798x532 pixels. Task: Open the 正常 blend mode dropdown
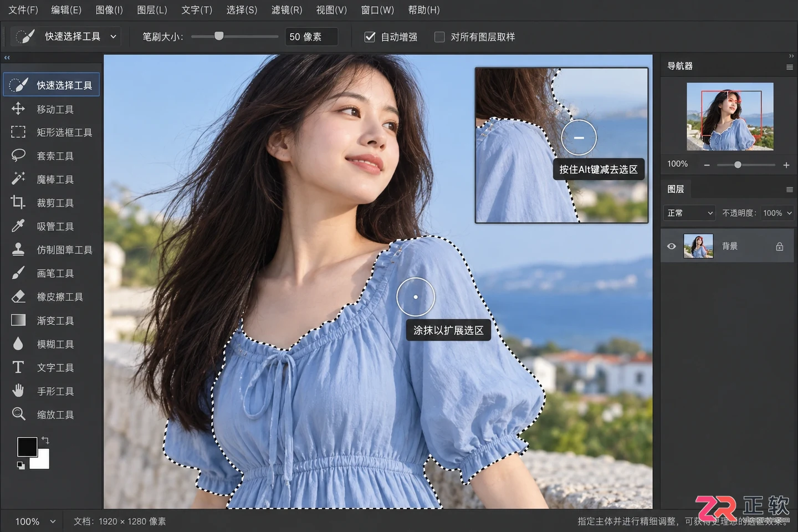point(690,213)
